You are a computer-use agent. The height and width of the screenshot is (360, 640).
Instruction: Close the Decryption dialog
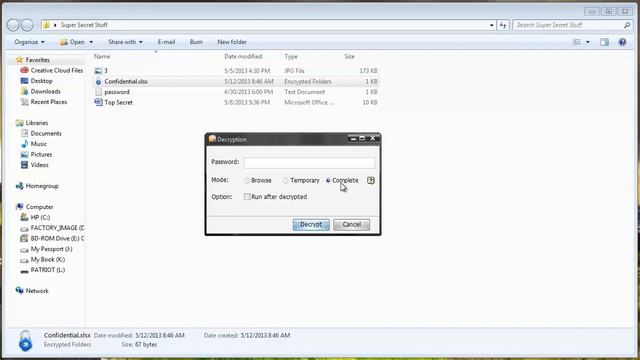point(373,138)
